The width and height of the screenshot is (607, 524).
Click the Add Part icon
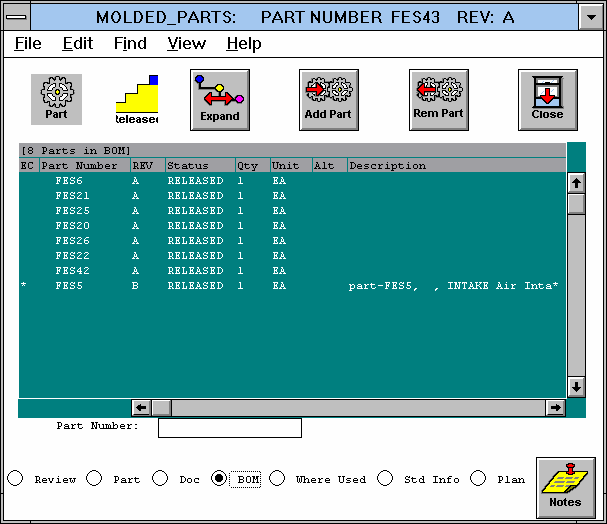pyautogui.click(x=329, y=98)
